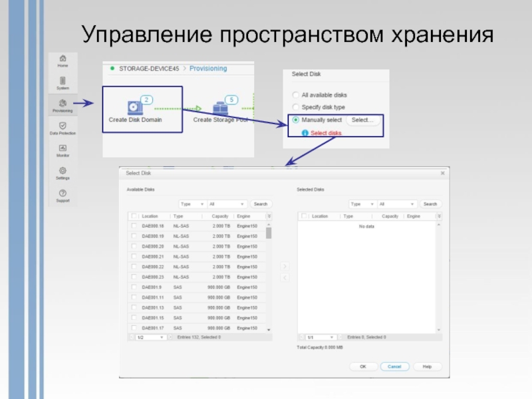This screenshot has height=399, width=532.
Task: Click Search in Available Disks
Action: tap(261, 204)
